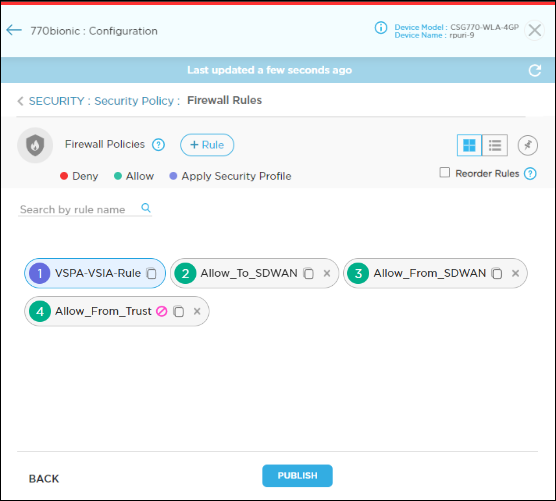Copy the VSPA-VSIA-Rule rule
This screenshot has height=501, width=556.
[151, 273]
